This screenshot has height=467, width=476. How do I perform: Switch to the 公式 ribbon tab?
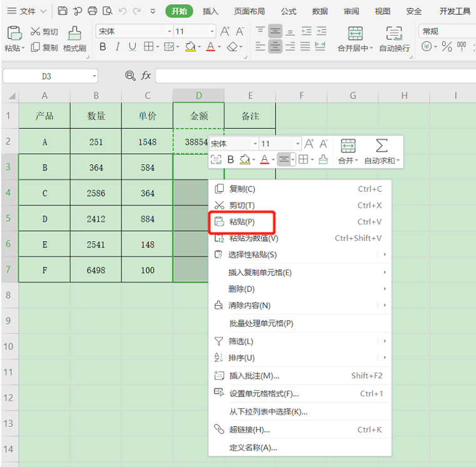[288, 11]
